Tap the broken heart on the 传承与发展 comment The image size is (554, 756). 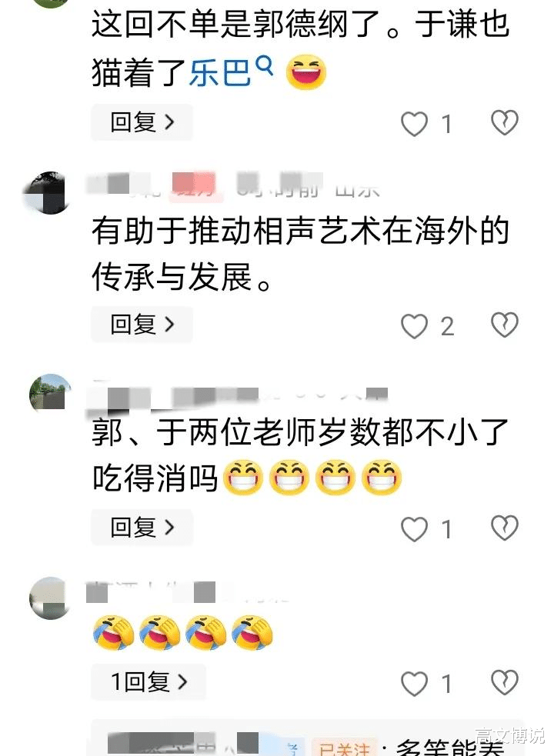click(505, 325)
